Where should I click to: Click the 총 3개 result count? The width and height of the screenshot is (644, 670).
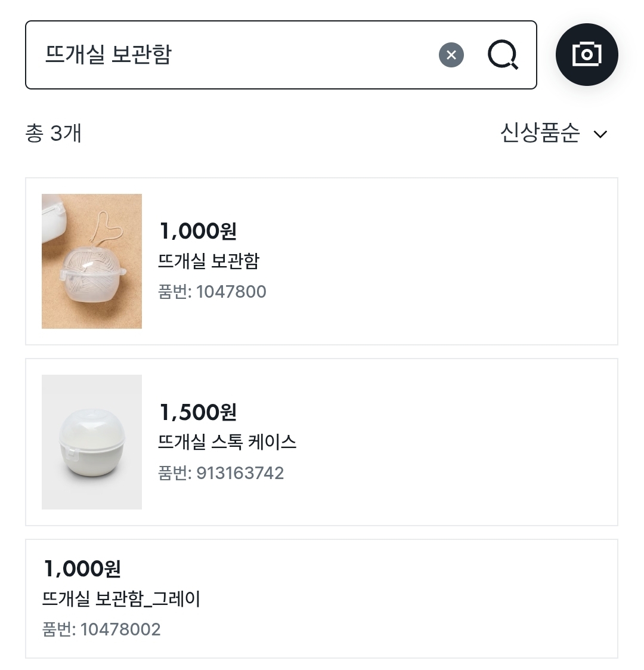(54, 133)
